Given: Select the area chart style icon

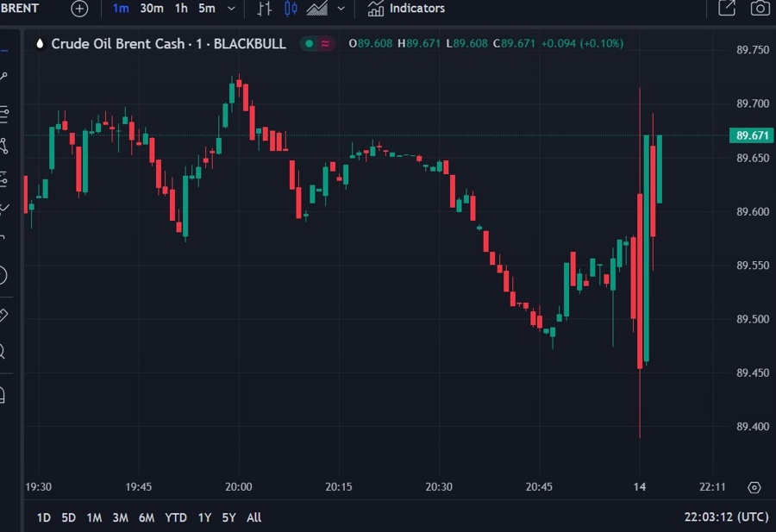Looking at the screenshot, I should coord(316,9).
